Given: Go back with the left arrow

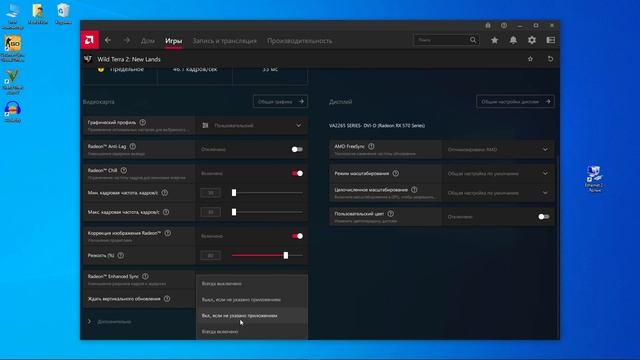Looking at the screenshot, I should (108, 40).
